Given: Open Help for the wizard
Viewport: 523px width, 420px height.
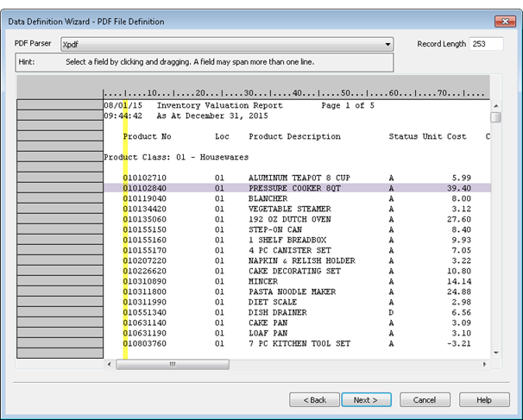Looking at the screenshot, I should pos(483,400).
